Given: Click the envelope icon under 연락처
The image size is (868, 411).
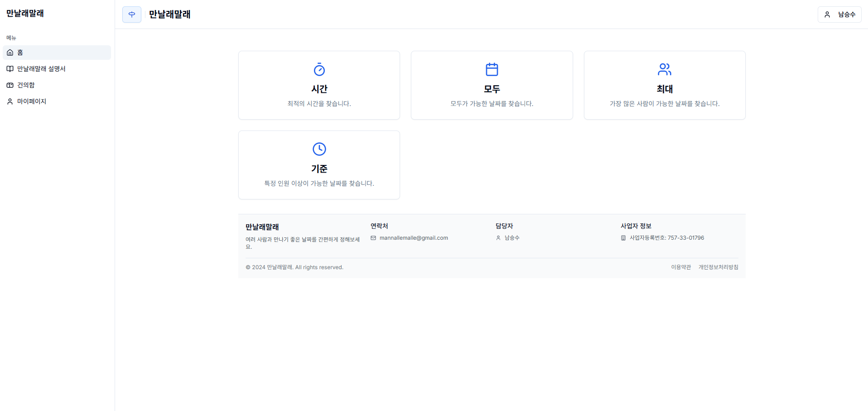Looking at the screenshot, I should (x=373, y=238).
